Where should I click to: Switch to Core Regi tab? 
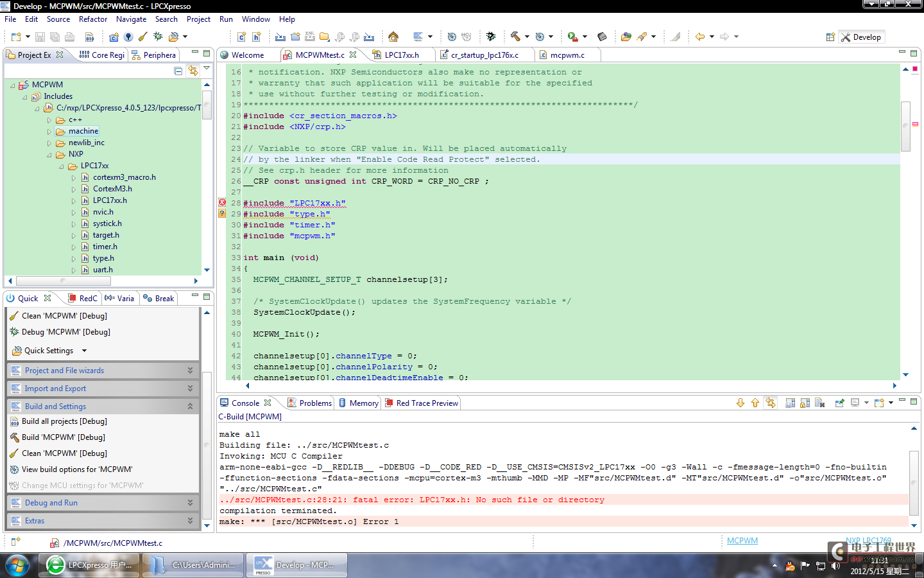(102, 55)
